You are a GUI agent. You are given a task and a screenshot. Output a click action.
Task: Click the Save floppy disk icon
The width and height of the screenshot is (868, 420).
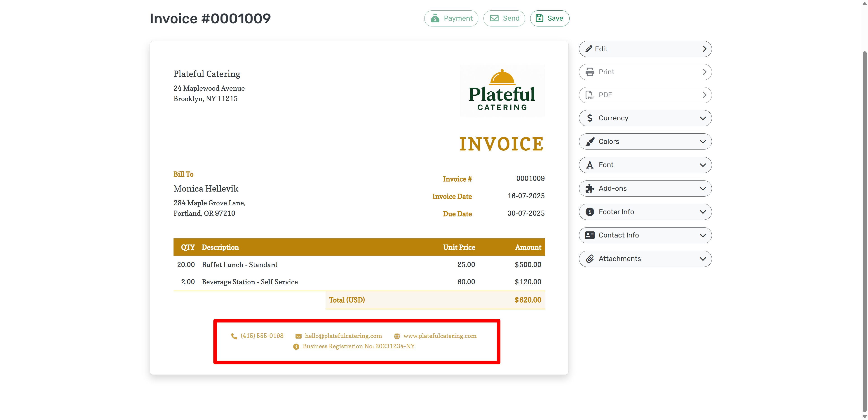(x=540, y=18)
